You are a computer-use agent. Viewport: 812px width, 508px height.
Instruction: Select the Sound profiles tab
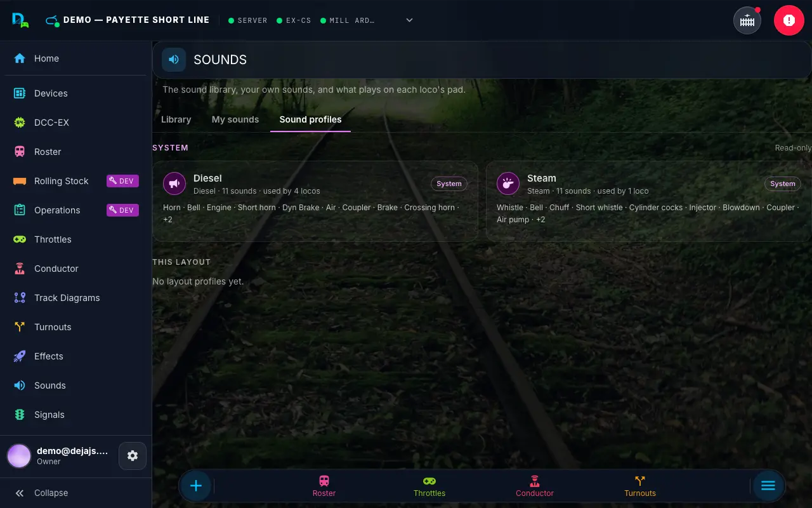(x=311, y=119)
